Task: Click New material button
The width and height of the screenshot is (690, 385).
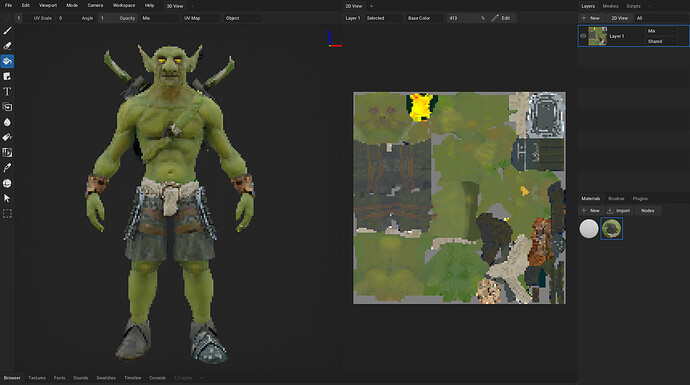Action: (x=590, y=210)
